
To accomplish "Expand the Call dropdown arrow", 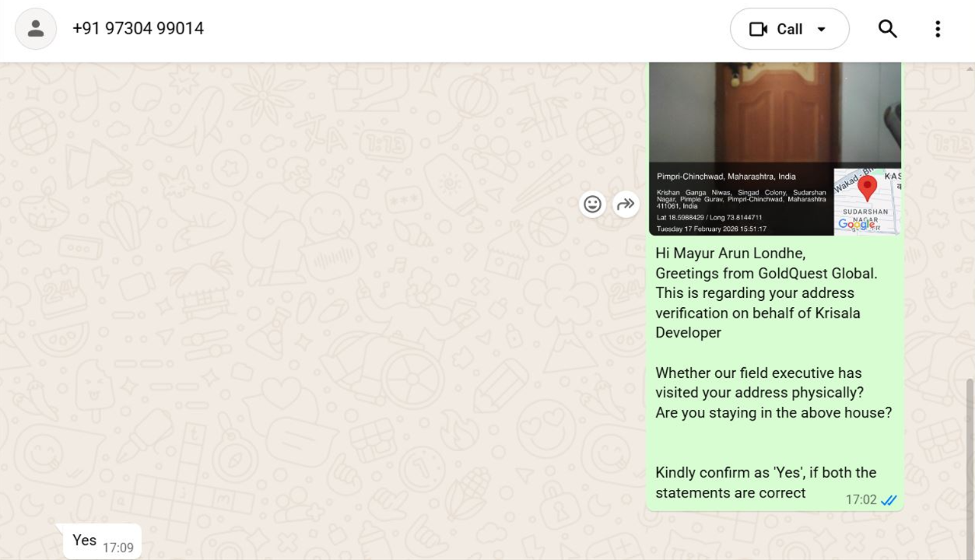I will (x=822, y=30).
